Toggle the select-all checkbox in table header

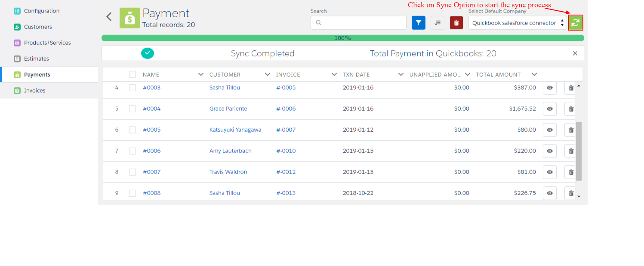point(132,74)
